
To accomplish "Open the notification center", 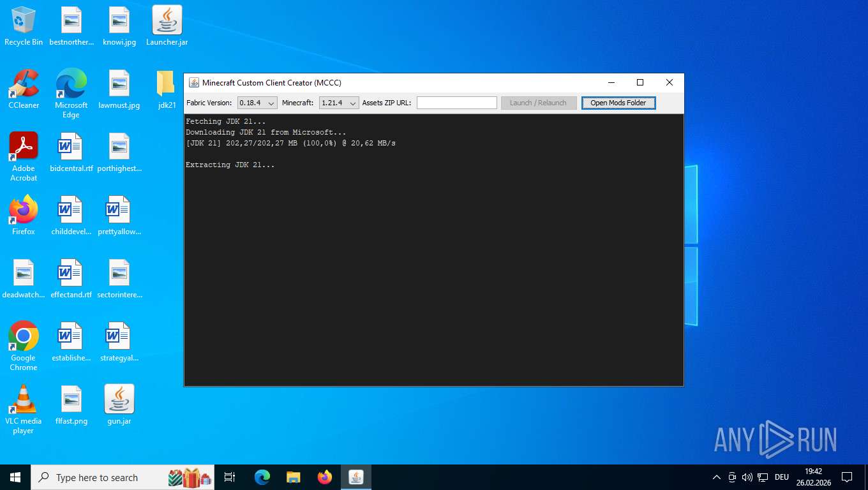I will (847, 477).
